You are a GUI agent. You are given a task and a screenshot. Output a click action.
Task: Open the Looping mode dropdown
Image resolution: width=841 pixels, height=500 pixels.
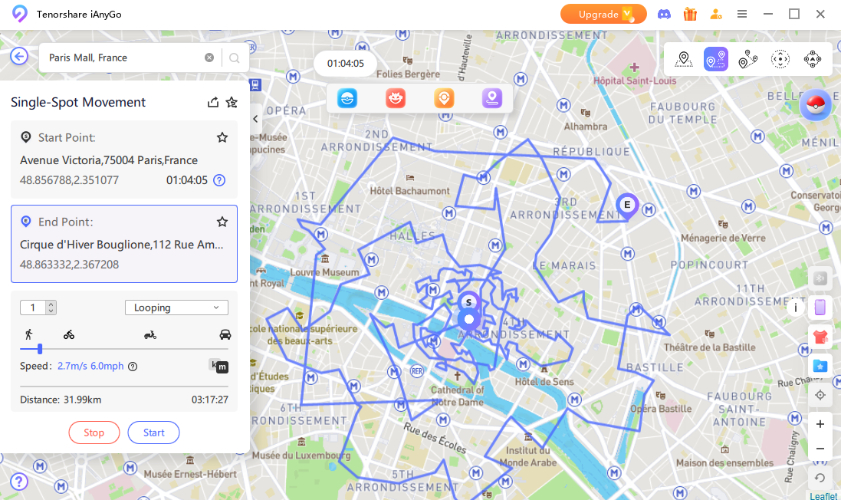[176, 307]
